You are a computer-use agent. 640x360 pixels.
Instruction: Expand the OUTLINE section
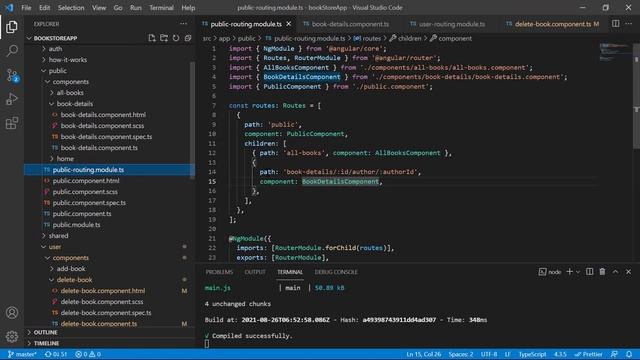pyautogui.click(x=45, y=332)
